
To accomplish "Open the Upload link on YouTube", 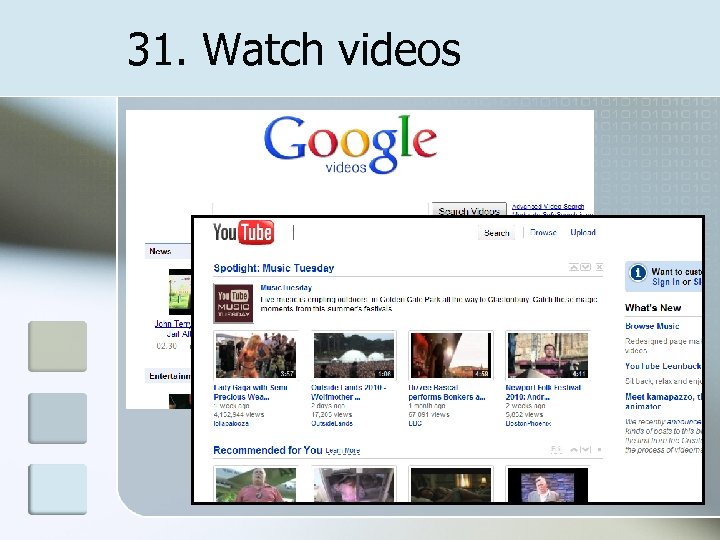I will [x=583, y=232].
